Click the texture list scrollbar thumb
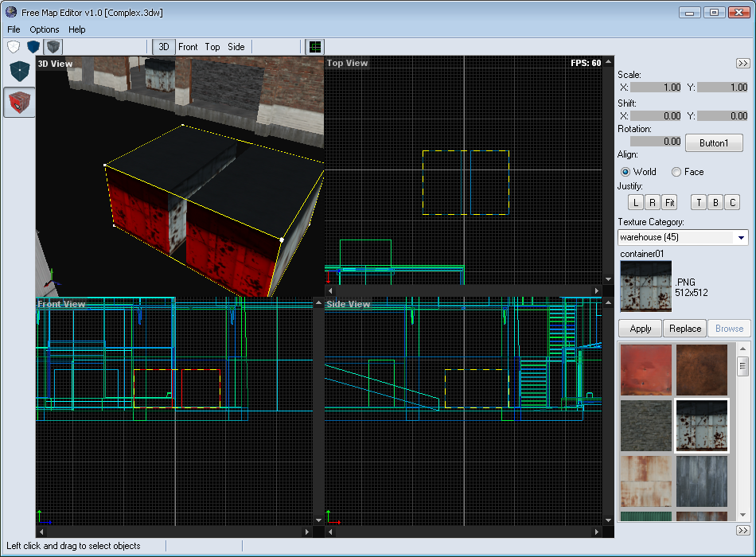Screen dimensions: 756x557 (x=742, y=366)
